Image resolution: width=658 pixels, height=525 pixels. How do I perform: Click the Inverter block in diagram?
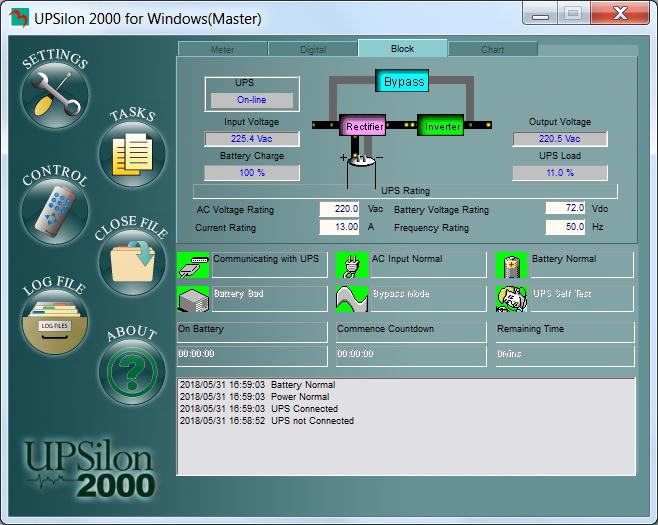[x=440, y=125]
